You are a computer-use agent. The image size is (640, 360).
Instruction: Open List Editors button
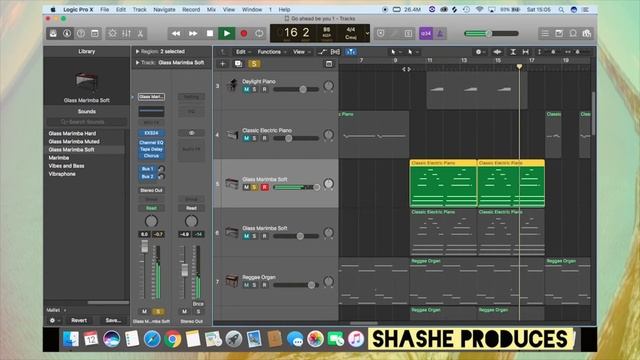tap(545, 33)
